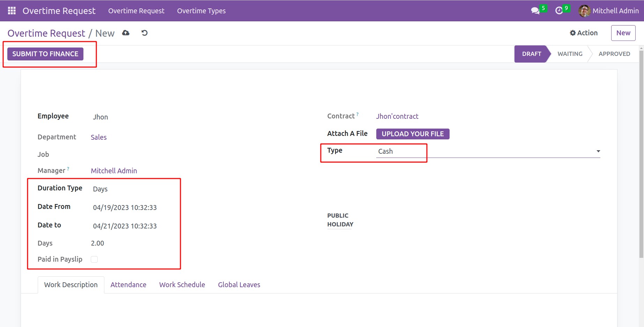Toggle the Paid in Payslip checkbox
This screenshot has height=327, width=644.
pyautogui.click(x=94, y=259)
